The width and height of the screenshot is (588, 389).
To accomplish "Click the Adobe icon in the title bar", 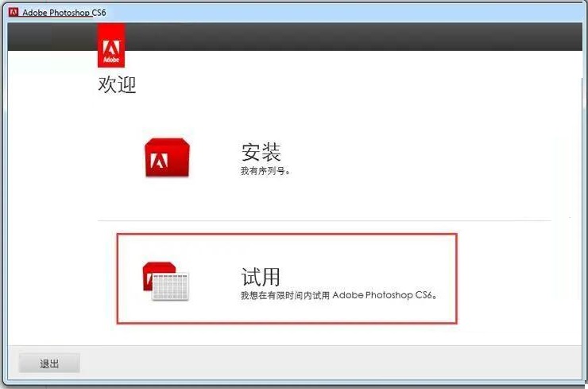I will (x=14, y=13).
